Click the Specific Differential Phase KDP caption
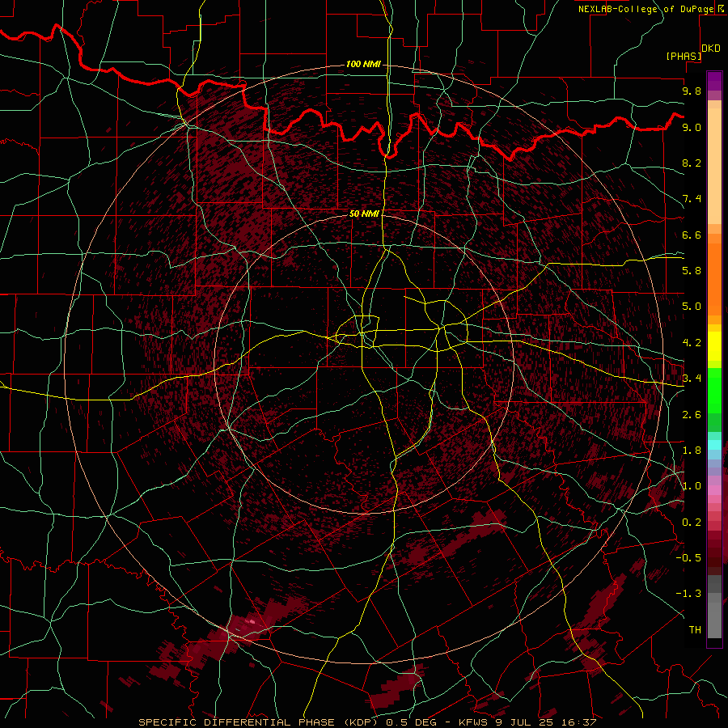The height and width of the screenshot is (728, 728). [x=367, y=722]
